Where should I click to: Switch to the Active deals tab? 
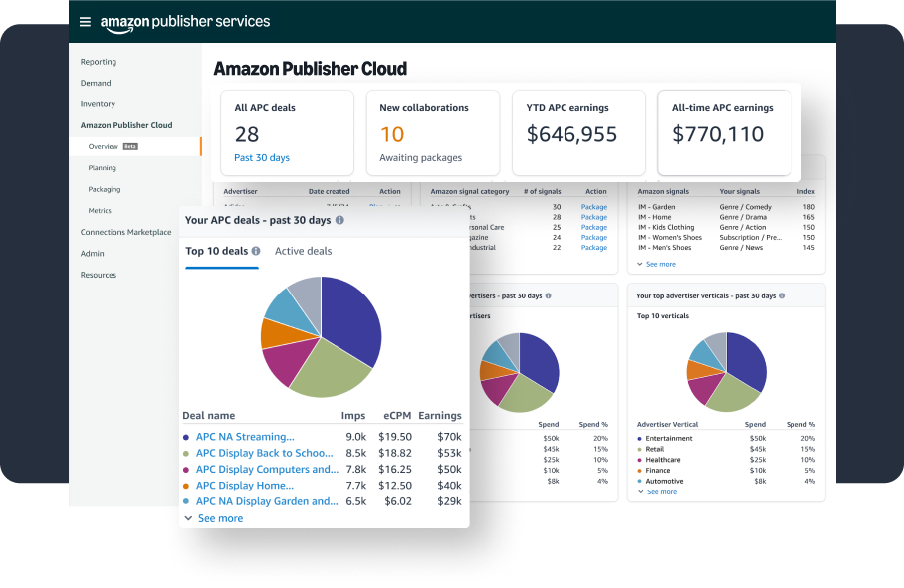(304, 252)
